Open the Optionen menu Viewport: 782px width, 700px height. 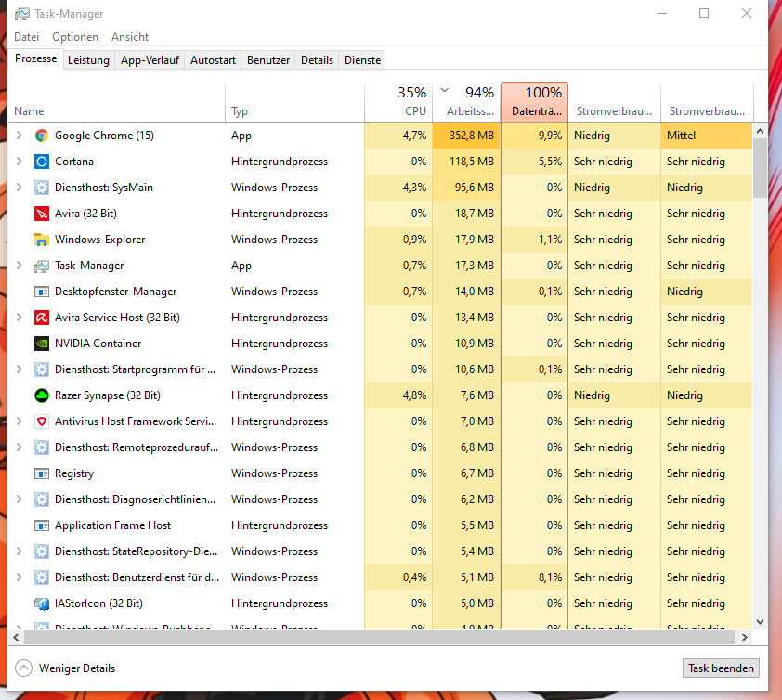point(75,37)
